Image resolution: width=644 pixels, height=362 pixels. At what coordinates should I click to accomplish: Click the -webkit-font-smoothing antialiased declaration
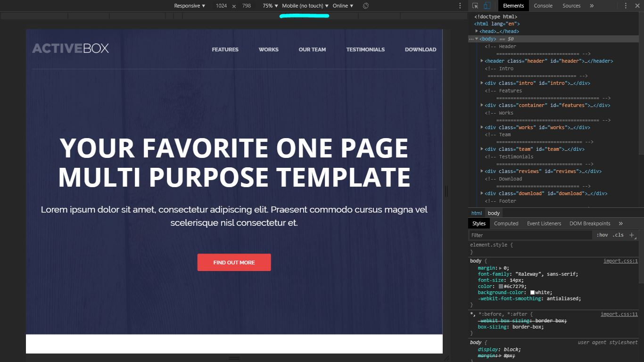pos(529,298)
